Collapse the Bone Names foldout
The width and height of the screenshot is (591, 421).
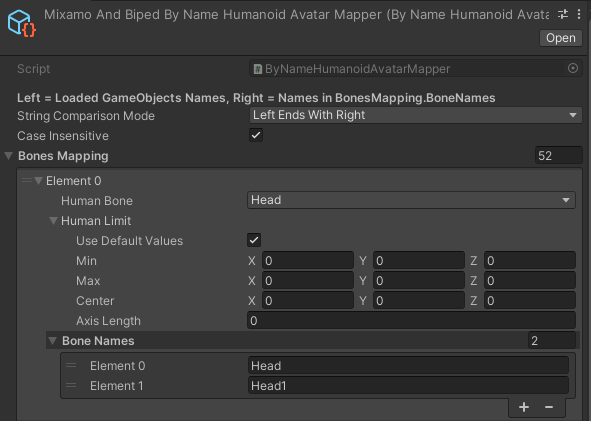(52, 341)
